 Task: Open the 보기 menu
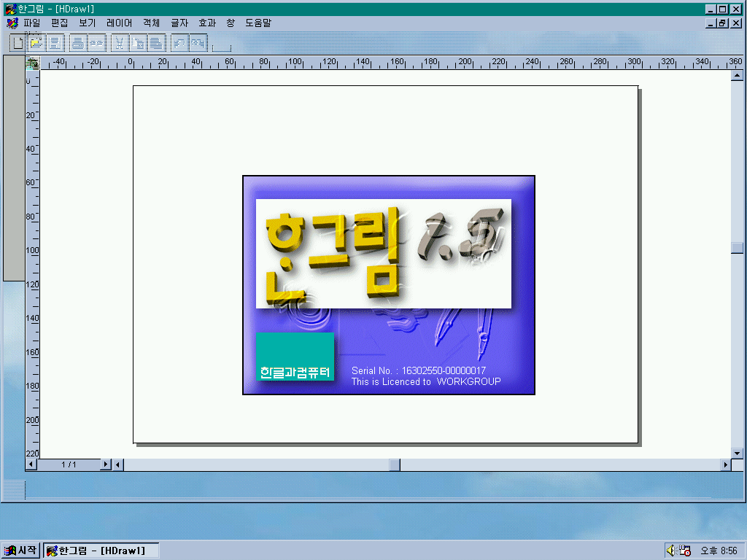88,23
